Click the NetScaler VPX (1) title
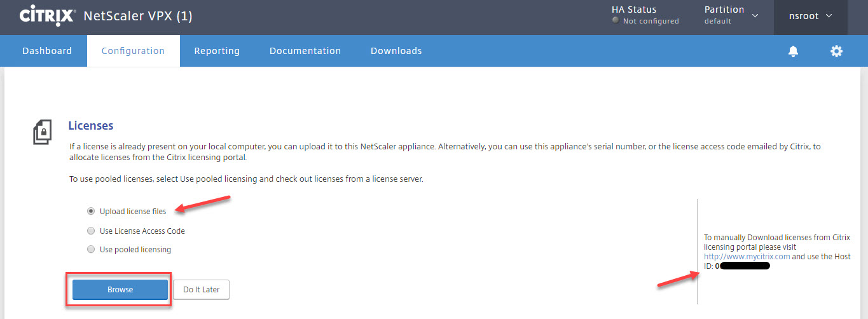The image size is (868, 319). 138,16
